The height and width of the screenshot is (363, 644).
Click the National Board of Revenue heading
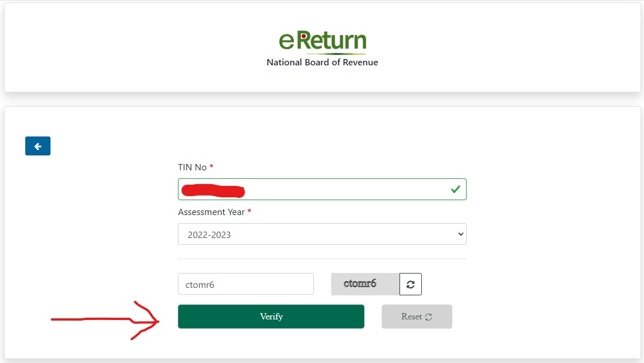(322, 62)
